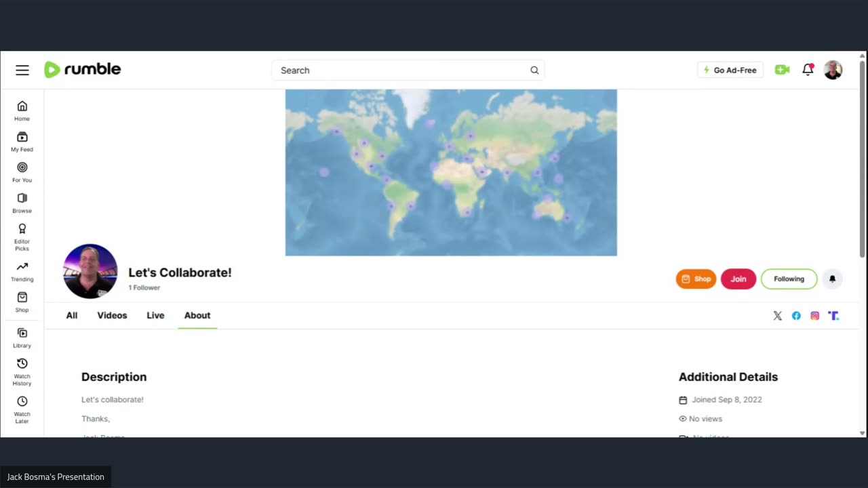Open For You in sidebar

pyautogui.click(x=22, y=172)
